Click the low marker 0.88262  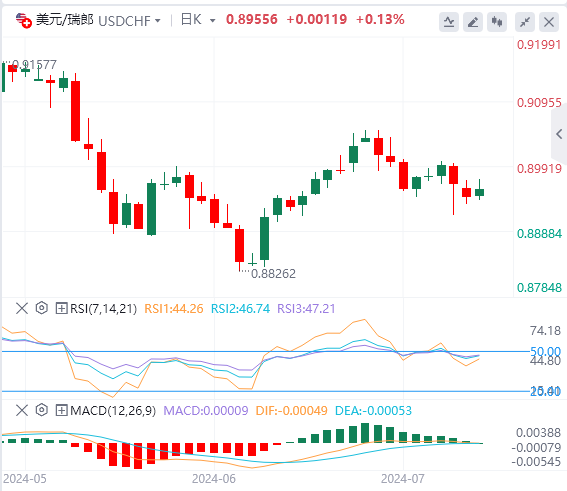(273, 274)
